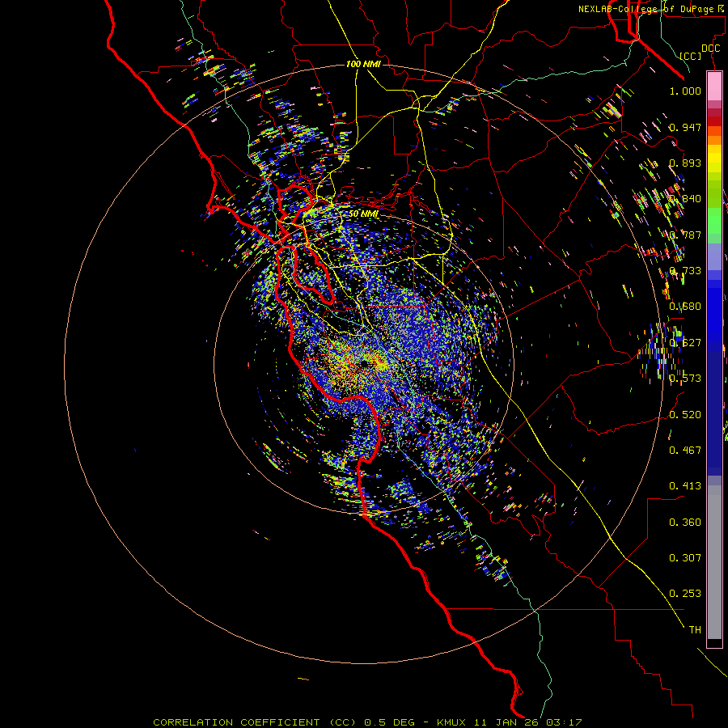Viewport: 728px width, 728px height.
Task: Pick the gray lower segment of color bar
Action: 714,562
